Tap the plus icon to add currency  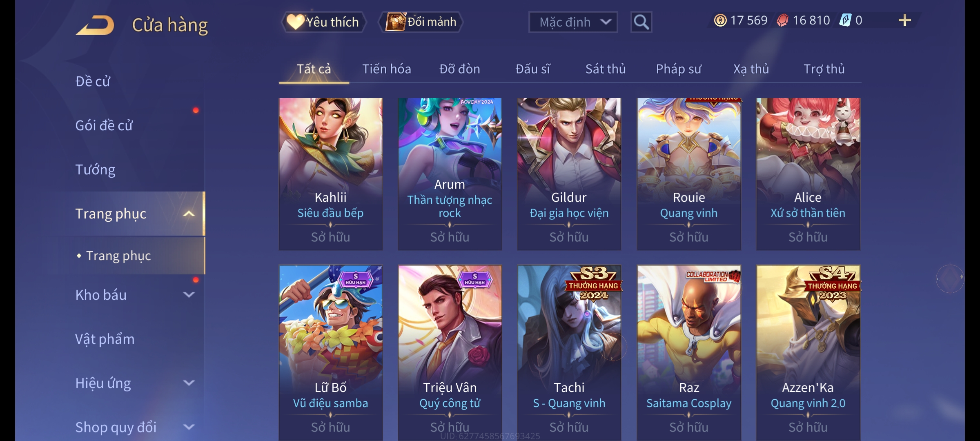tap(905, 20)
